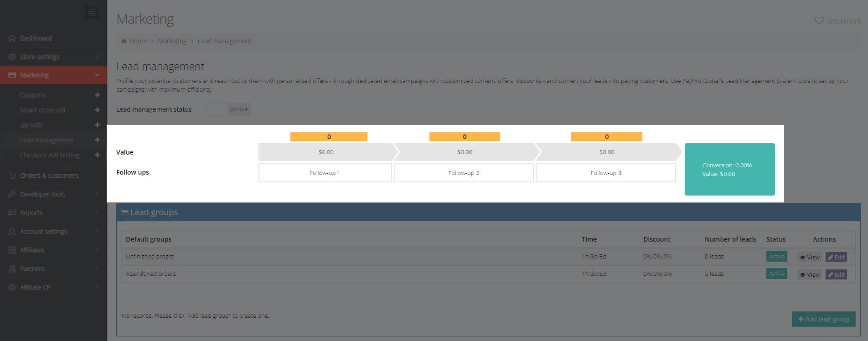Image resolution: width=868 pixels, height=341 pixels.
Task: Click the hamburger menu icon in sidebar
Action: 91,12
